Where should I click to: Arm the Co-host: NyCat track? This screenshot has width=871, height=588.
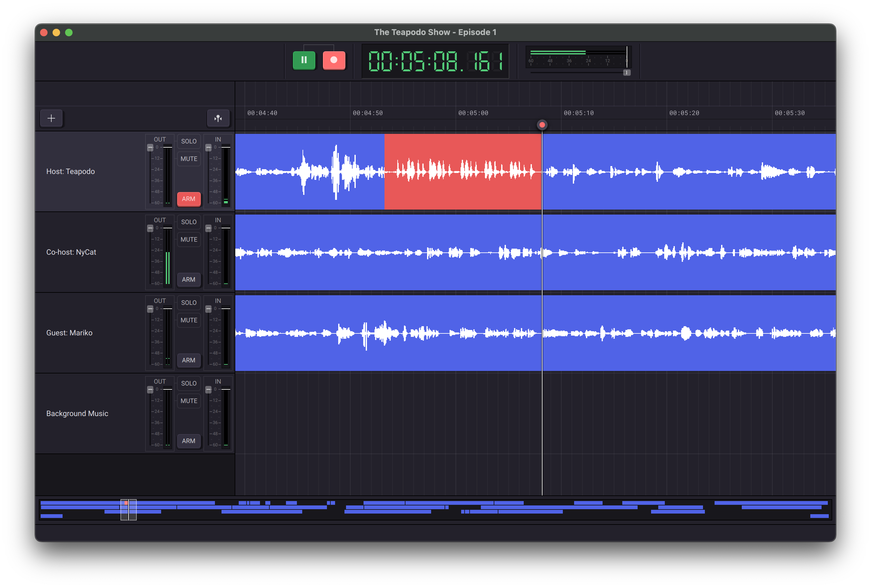pos(189,280)
